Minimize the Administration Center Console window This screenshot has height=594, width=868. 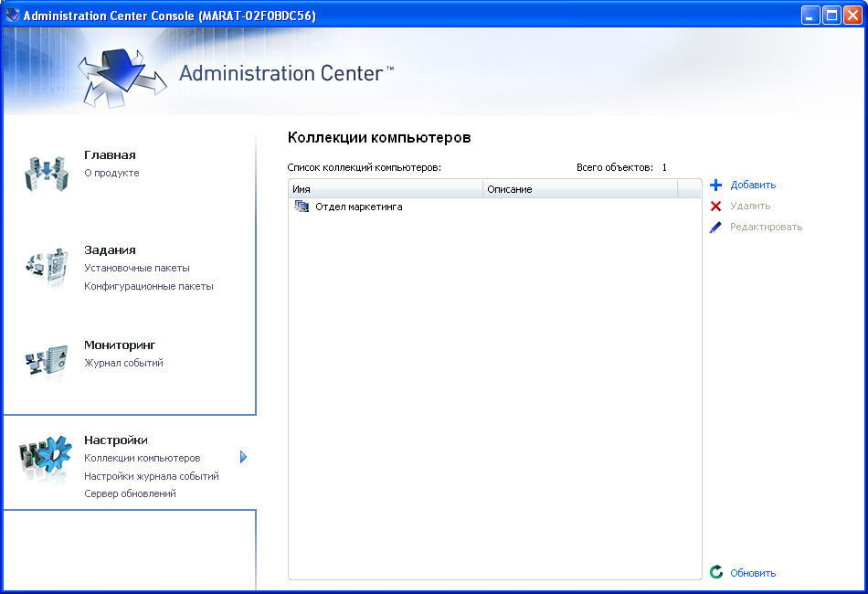[810, 15]
